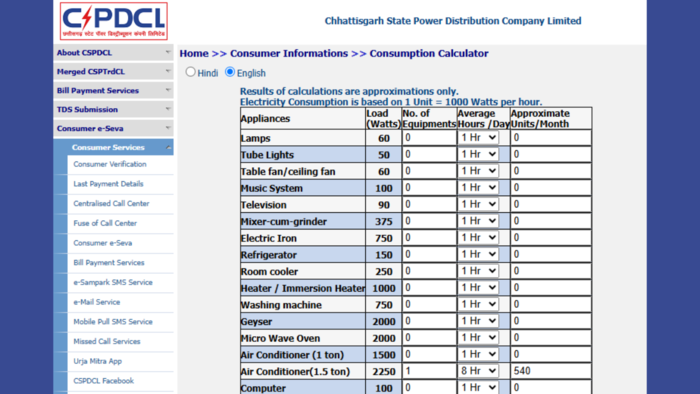This screenshot has width=700, height=394.
Task: Expand the Merged CSPTrdCL menu
Action: click(x=113, y=71)
